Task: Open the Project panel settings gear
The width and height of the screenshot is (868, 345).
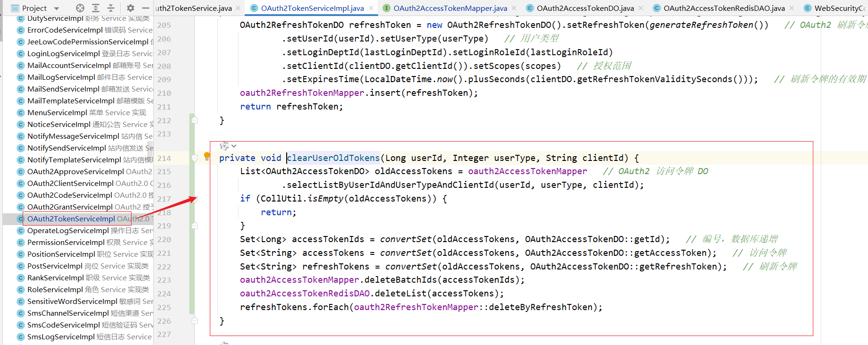Action: coord(131,8)
